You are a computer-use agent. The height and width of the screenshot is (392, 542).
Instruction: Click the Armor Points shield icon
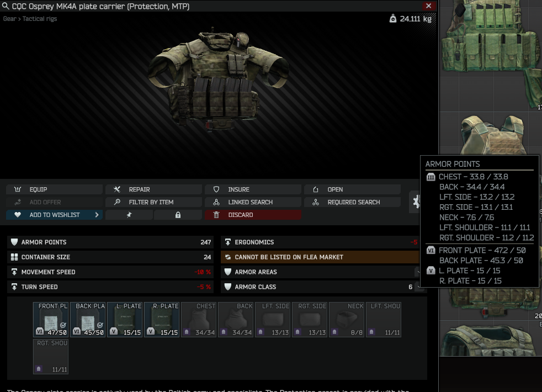click(x=14, y=242)
